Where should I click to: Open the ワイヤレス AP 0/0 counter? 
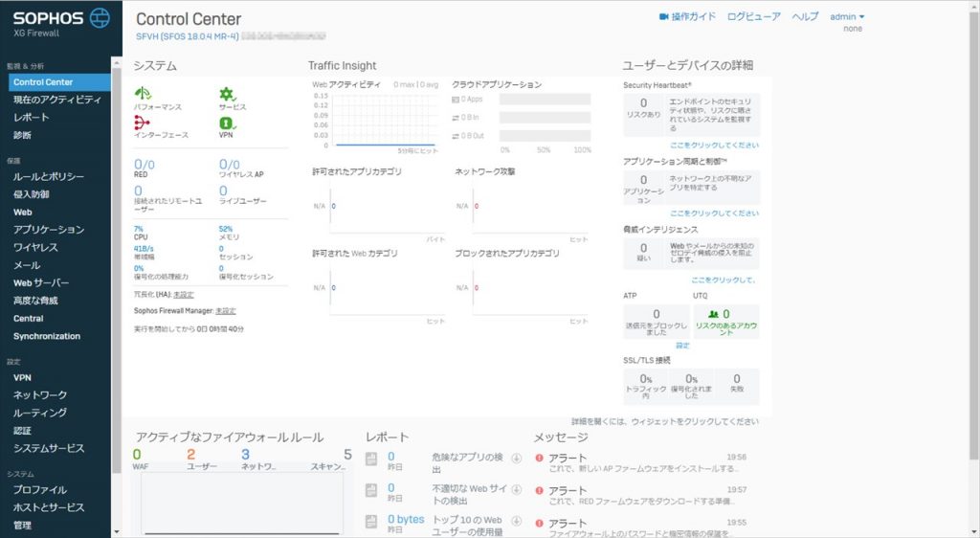(x=230, y=165)
